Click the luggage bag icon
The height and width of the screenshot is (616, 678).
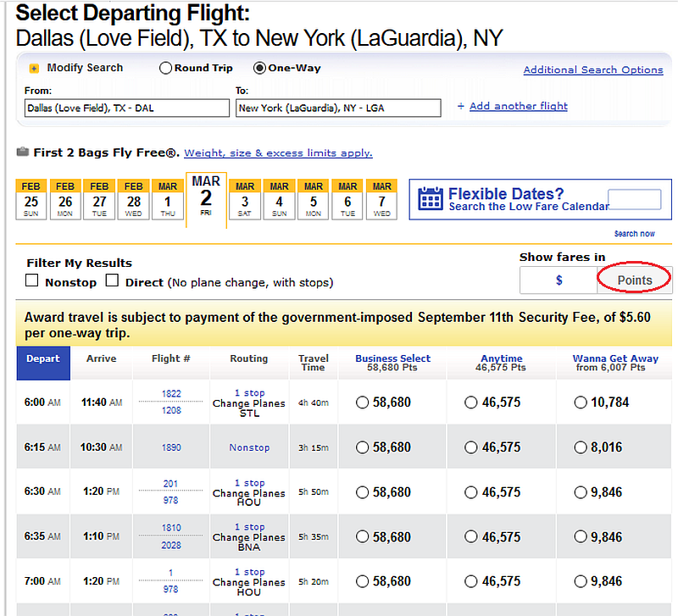(x=23, y=152)
